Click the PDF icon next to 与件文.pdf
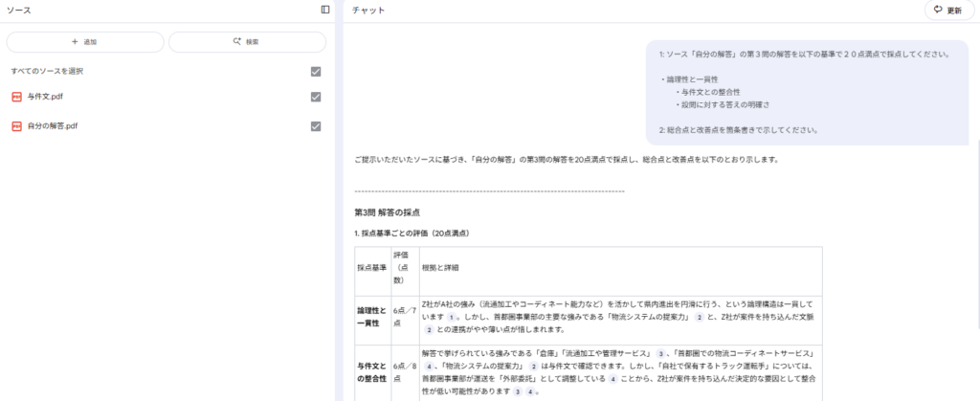Image resolution: width=980 pixels, height=401 pixels. coord(16,97)
